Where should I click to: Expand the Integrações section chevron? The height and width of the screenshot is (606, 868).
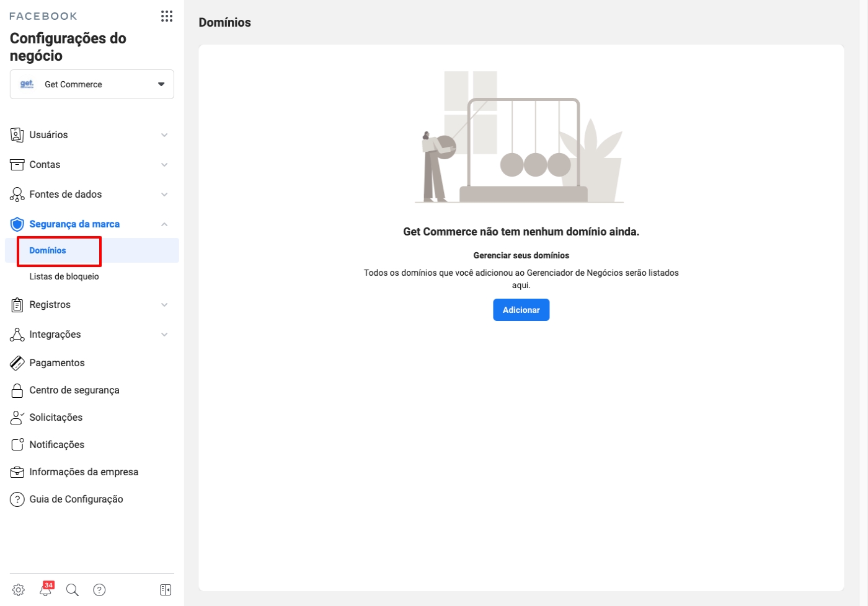tap(164, 335)
